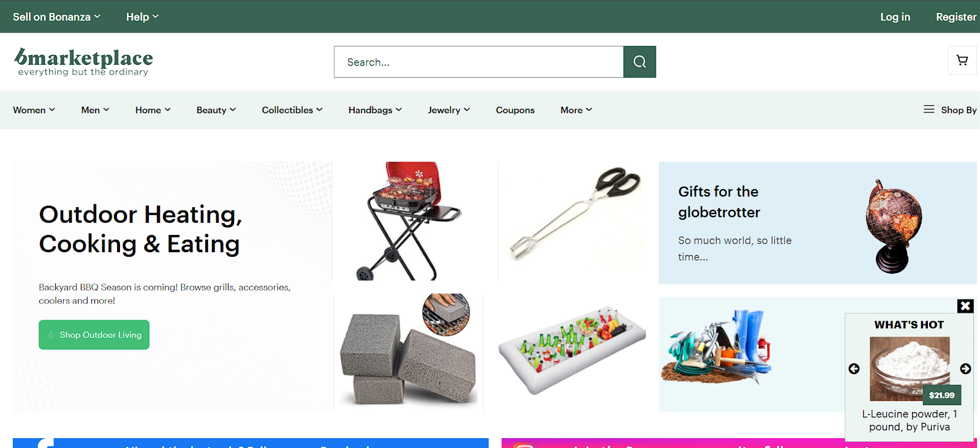
Task: Expand the Women category dropdown
Action: (x=34, y=110)
